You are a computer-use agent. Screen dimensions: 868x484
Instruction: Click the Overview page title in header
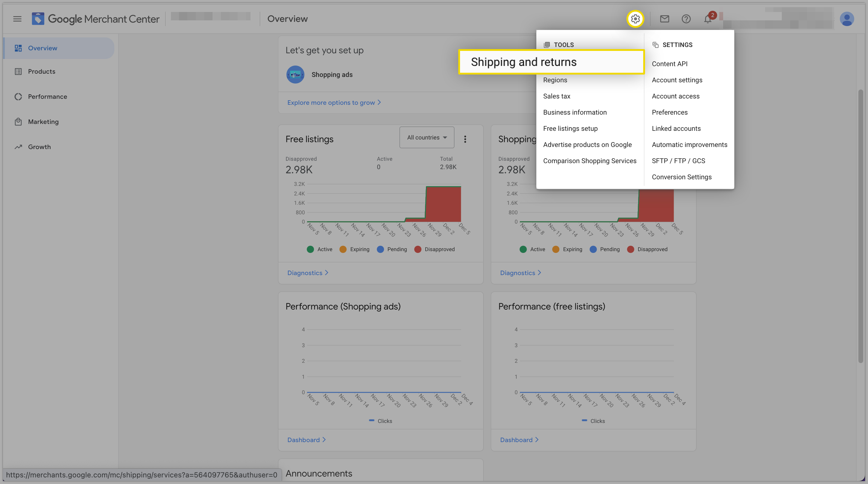point(287,19)
